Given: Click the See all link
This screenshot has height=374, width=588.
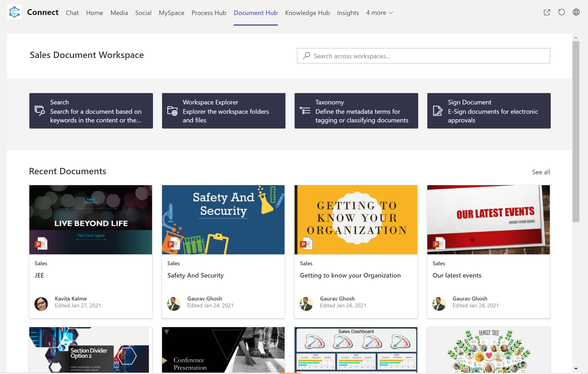Looking at the screenshot, I should pyautogui.click(x=541, y=172).
